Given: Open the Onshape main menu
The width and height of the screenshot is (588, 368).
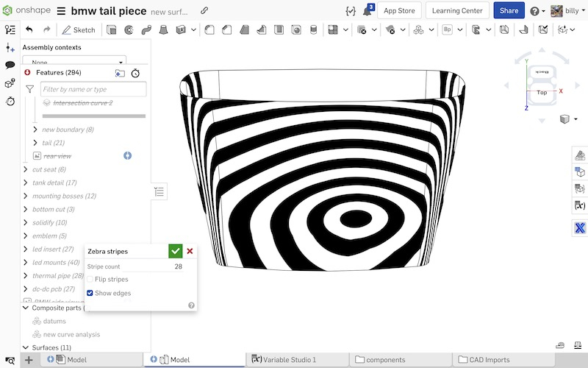Looking at the screenshot, I should (x=61, y=11).
